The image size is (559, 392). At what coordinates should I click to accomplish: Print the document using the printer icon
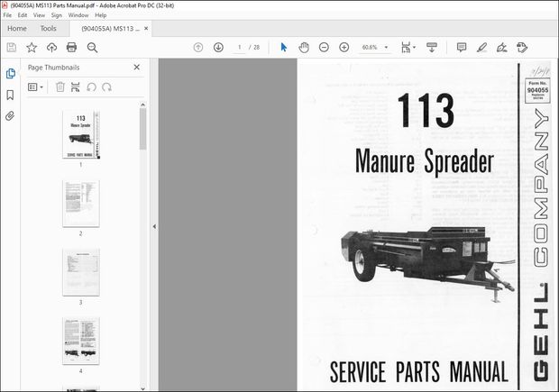[x=71, y=47]
